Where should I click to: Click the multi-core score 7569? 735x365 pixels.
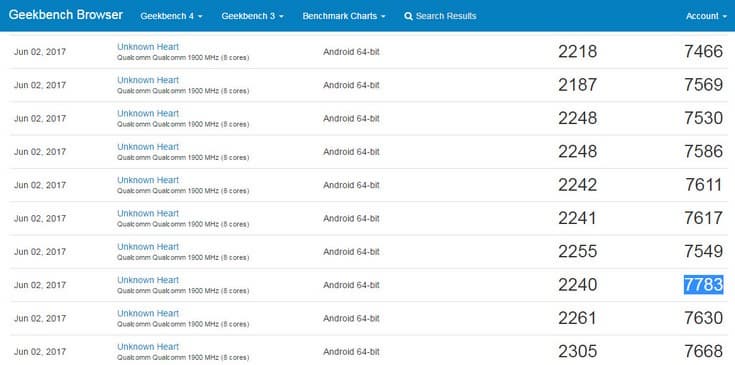tap(703, 85)
